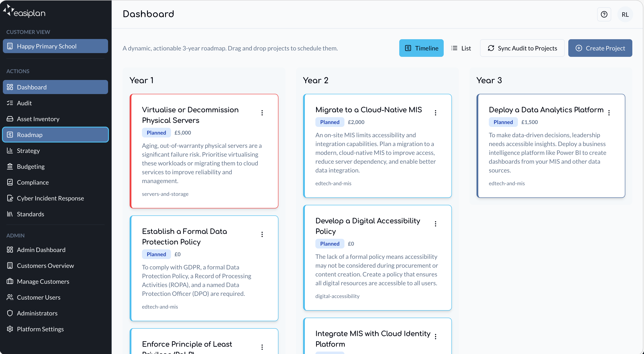Open Customer Users
644x354 pixels.
point(55,297)
